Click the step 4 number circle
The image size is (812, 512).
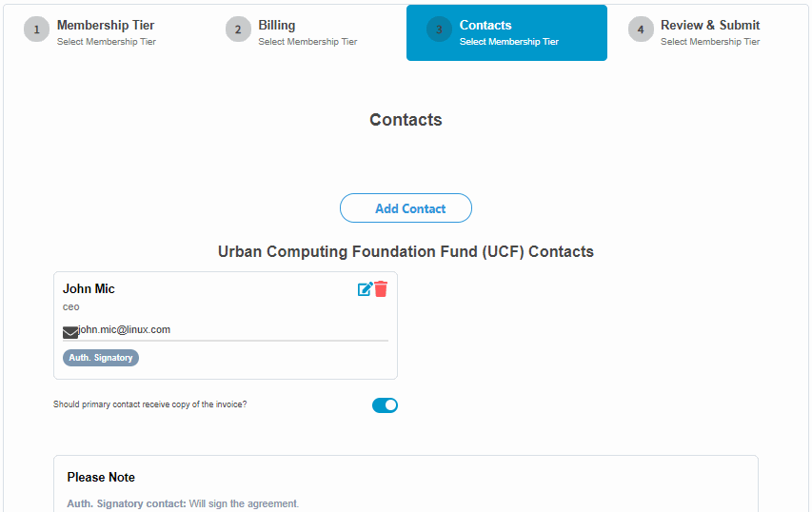coord(641,30)
